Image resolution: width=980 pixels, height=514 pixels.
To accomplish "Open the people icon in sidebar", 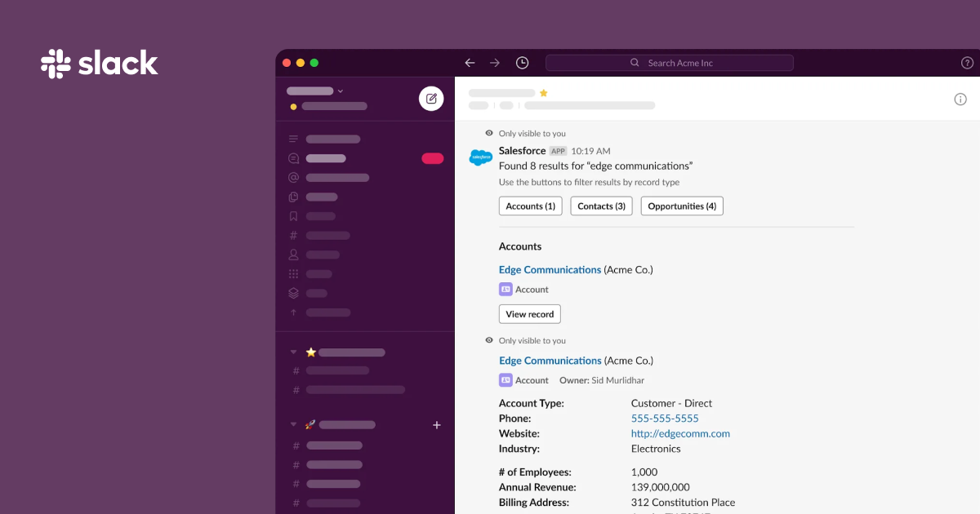I will pyautogui.click(x=293, y=255).
